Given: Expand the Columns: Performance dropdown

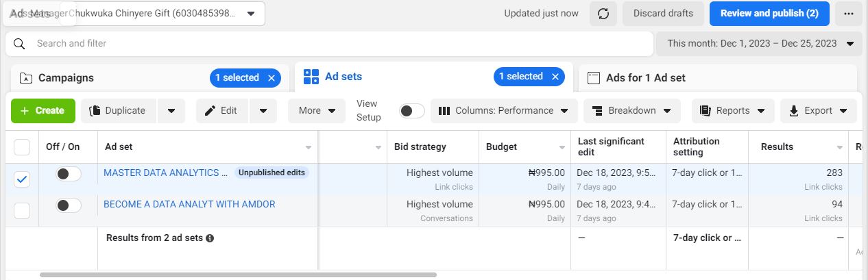Looking at the screenshot, I should pyautogui.click(x=504, y=111).
